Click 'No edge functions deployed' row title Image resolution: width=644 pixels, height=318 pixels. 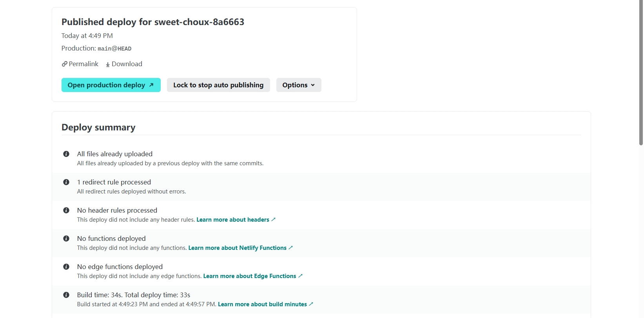120,267
